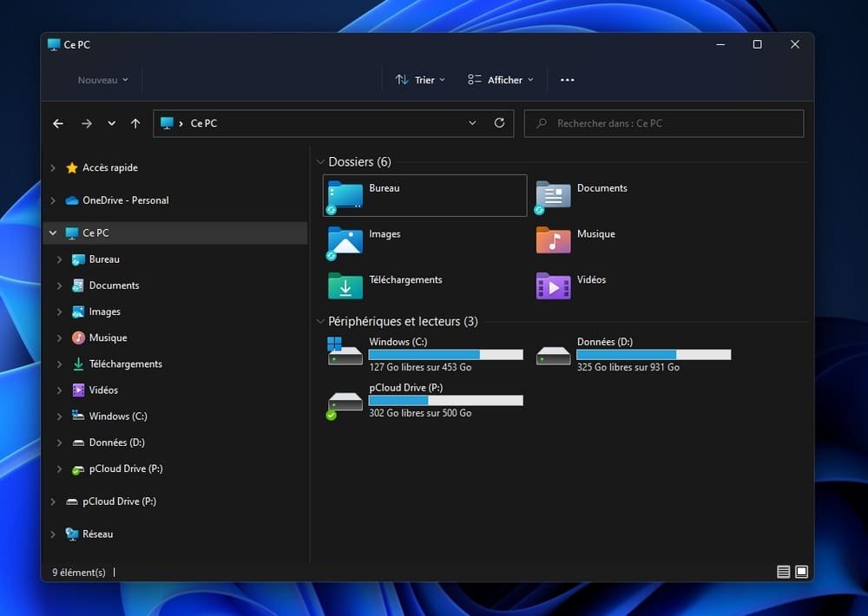Open the Bureau folder in the main pane
The width and height of the screenshot is (868, 616).
coord(424,195)
